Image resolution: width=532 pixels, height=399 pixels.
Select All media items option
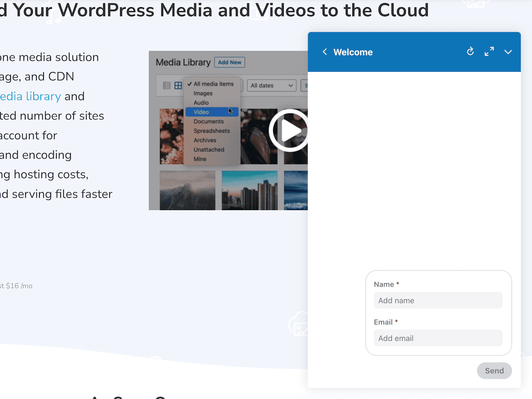pos(213,84)
